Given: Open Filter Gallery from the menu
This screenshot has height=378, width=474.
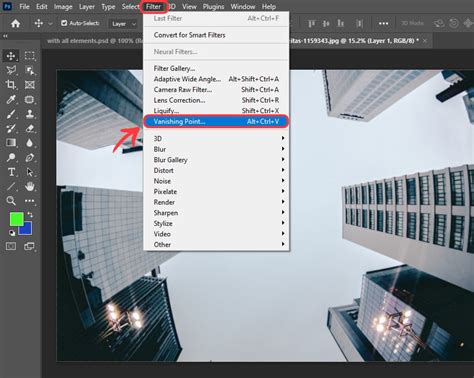Looking at the screenshot, I should click(216, 68).
